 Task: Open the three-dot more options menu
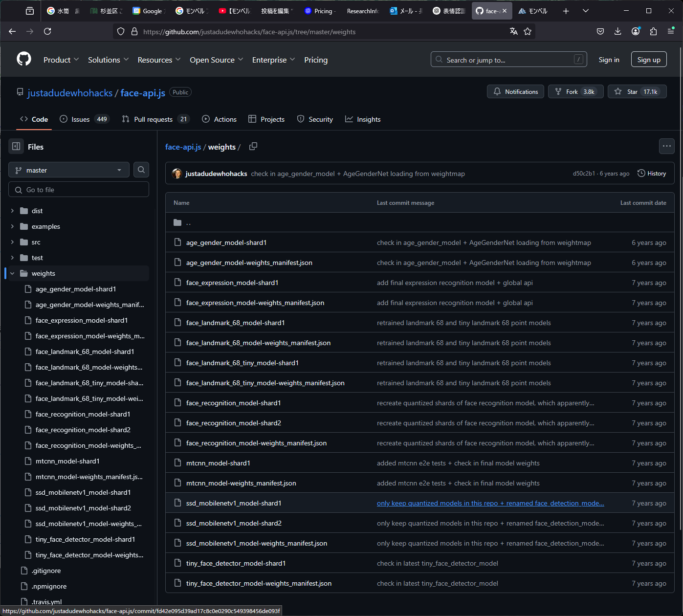tap(666, 146)
